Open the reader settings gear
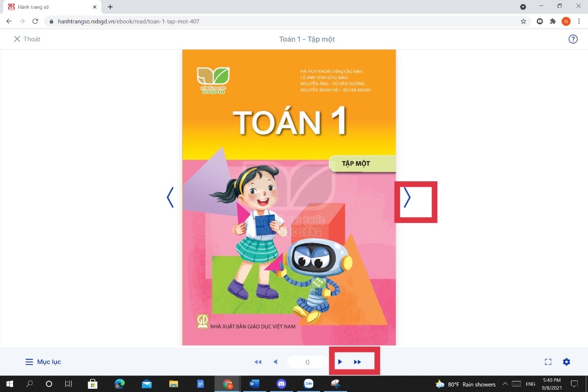This screenshot has height=392, width=588. [566, 362]
